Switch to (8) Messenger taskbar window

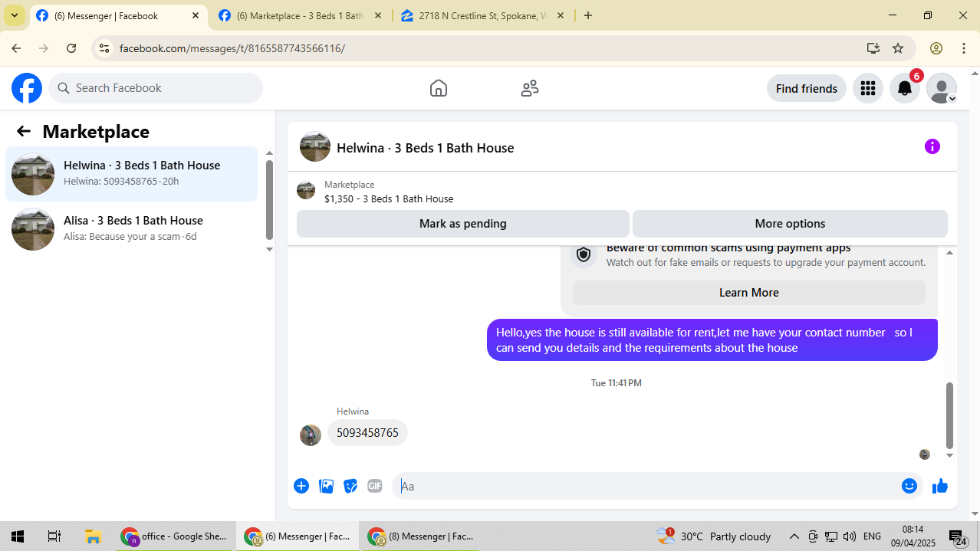click(x=420, y=536)
